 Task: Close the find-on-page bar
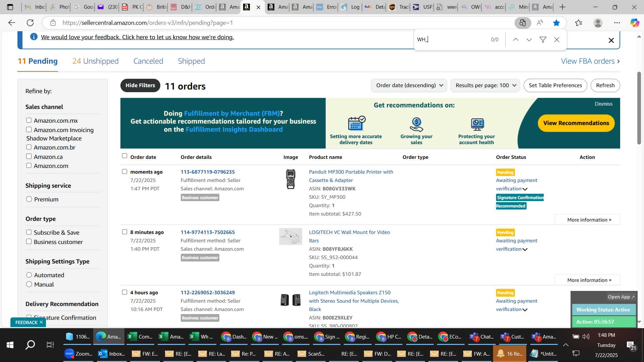coord(557,40)
